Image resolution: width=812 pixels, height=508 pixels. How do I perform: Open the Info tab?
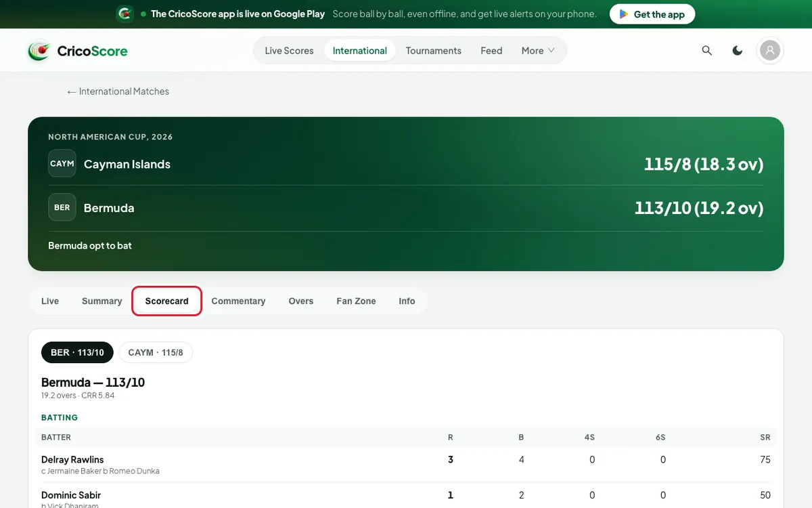click(407, 301)
